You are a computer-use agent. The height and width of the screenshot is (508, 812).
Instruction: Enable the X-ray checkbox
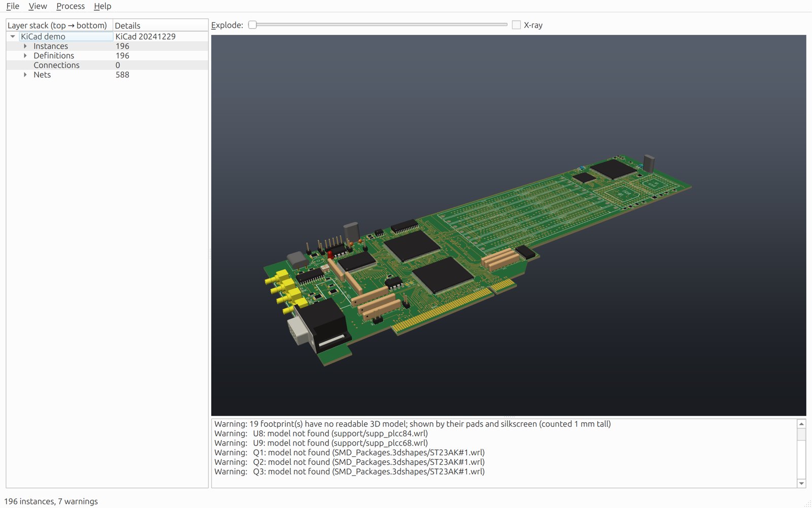[x=516, y=25]
